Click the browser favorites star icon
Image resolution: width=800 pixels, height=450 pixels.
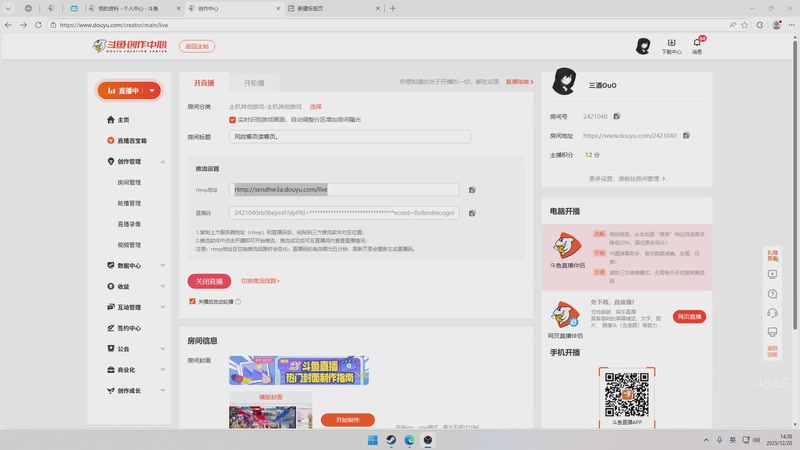click(x=744, y=24)
